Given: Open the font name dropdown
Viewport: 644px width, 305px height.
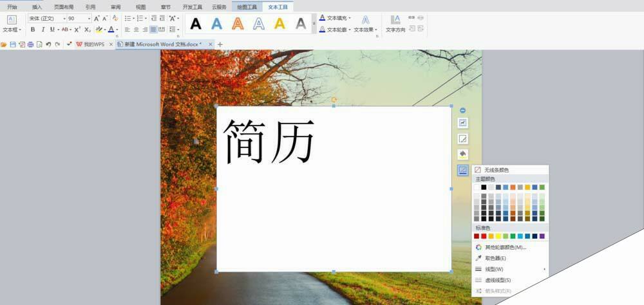Looking at the screenshot, I should (x=64, y=19).
